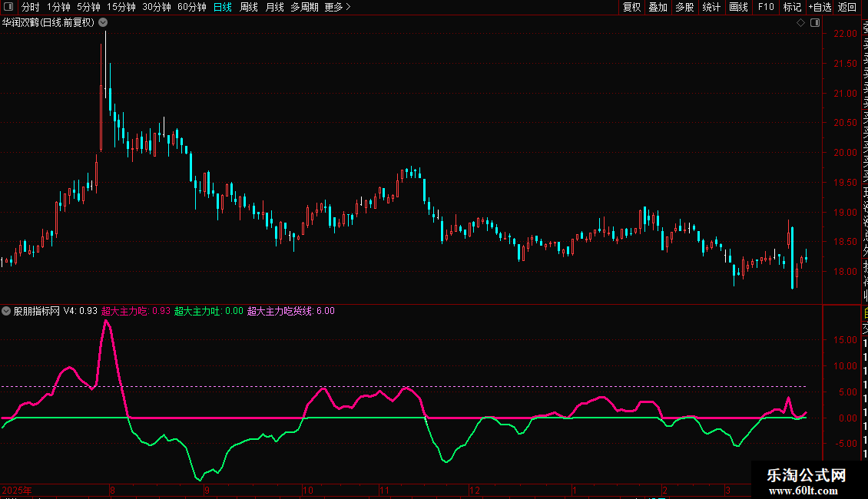Click the 返回 back button

click(x=847, y=7)
